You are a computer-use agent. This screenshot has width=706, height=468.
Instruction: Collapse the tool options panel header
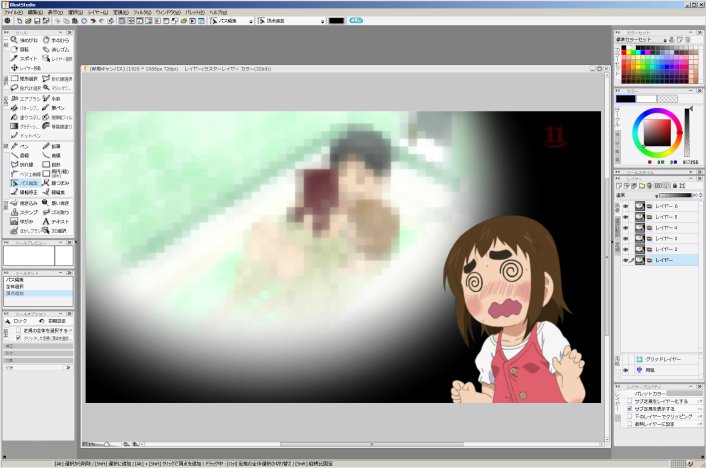point(60,314)
